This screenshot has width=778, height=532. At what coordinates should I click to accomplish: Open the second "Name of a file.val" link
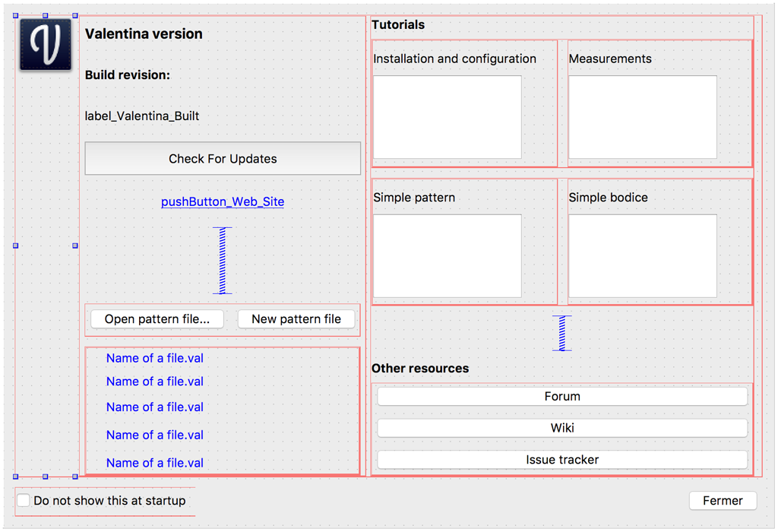coord(154,381)
